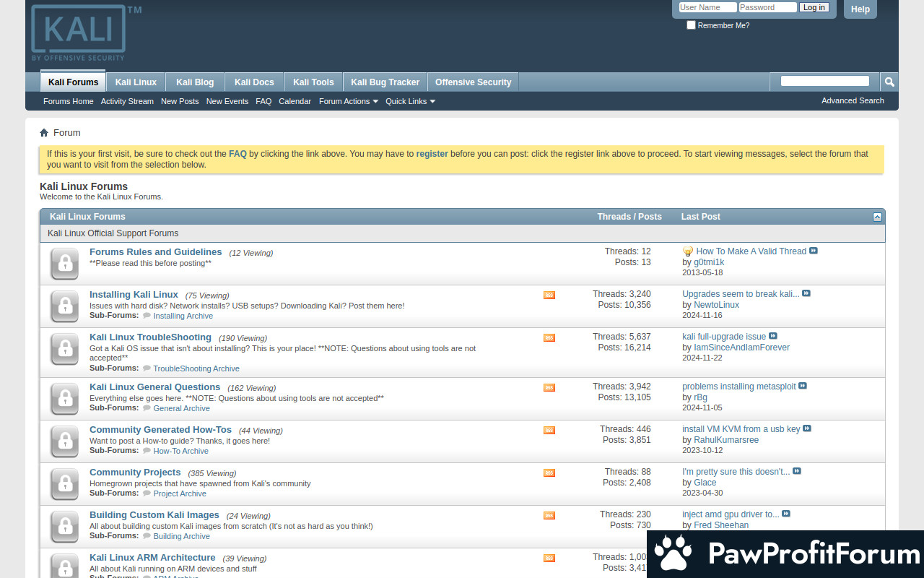Open the RSS feed for Community Generated How-Tos

[x=549, y=430]
